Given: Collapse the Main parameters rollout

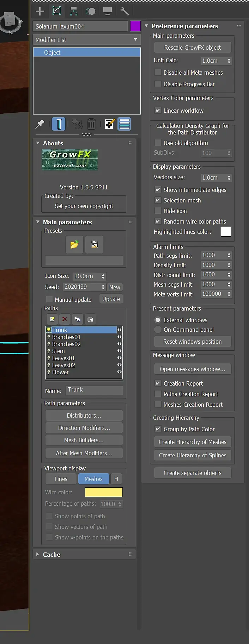Looking at the screenshot, I should (x=38, y=222).
